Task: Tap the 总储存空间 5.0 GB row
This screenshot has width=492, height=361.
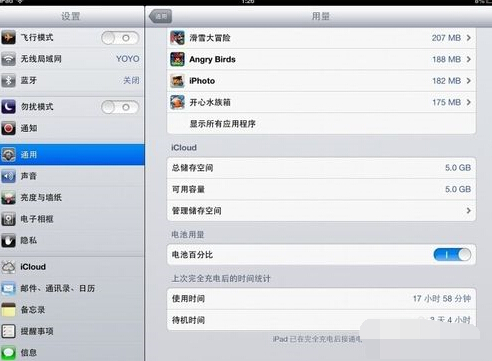Action: coord(321,168)
